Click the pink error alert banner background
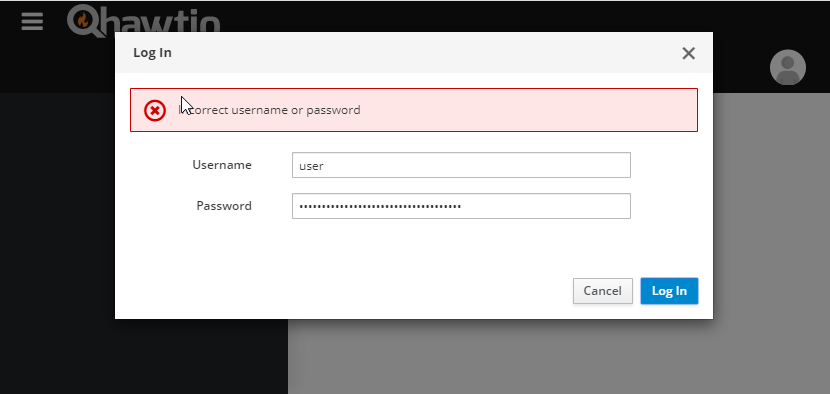The image size is (830, 394). click(529, 110)
